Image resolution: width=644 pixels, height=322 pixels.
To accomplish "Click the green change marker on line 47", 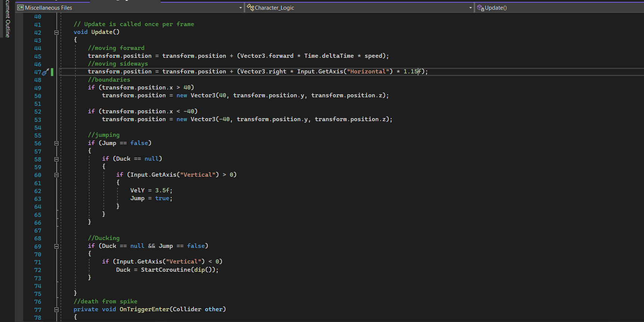I will click(52, 72).
